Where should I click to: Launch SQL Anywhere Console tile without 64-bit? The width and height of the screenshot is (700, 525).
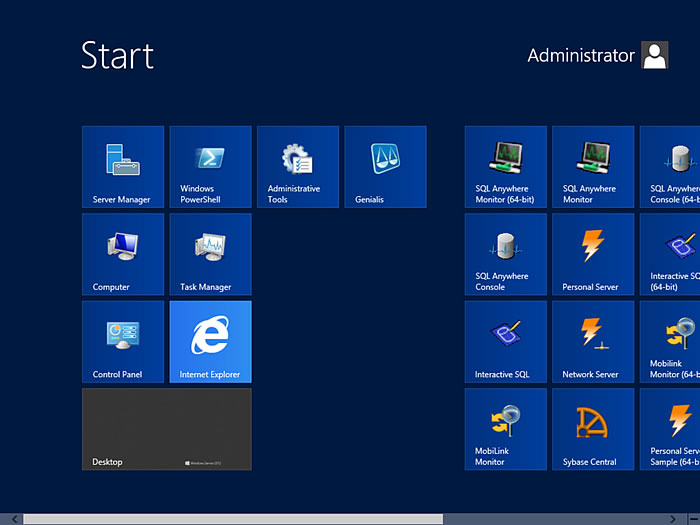[x=505, y=254]
